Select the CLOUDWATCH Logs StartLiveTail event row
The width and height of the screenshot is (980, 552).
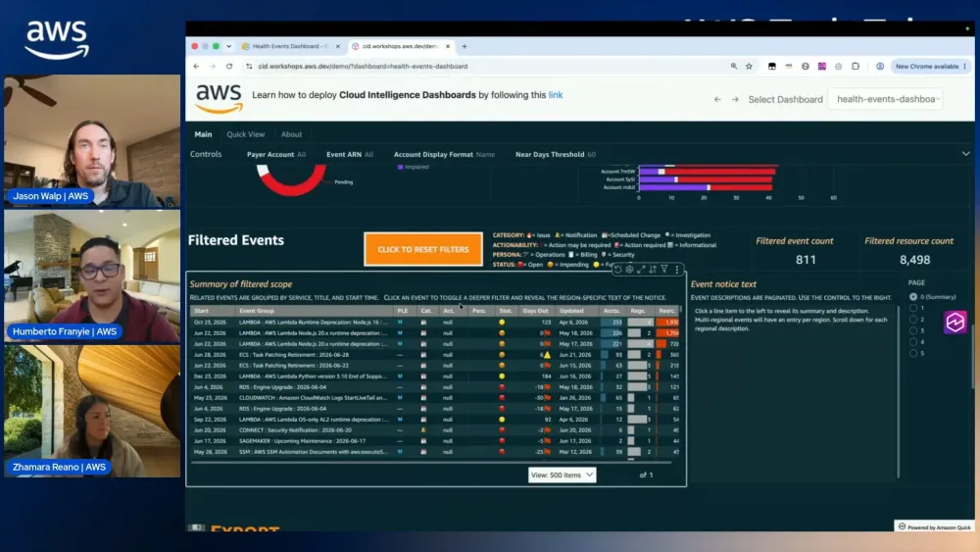pyautogui.click(x=434, y=398)
